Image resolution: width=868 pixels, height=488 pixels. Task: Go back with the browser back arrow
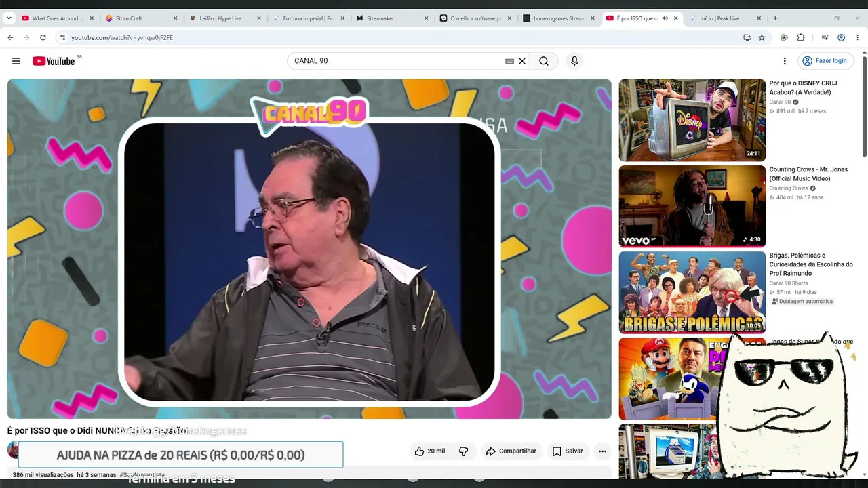pos(10,38)
